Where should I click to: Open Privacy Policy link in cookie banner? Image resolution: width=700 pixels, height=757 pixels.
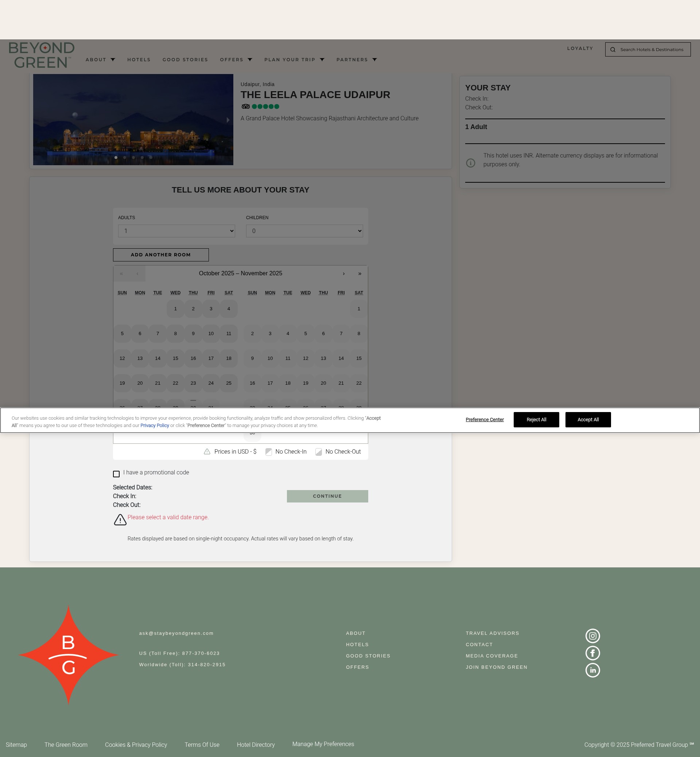[x=155, y=425]
